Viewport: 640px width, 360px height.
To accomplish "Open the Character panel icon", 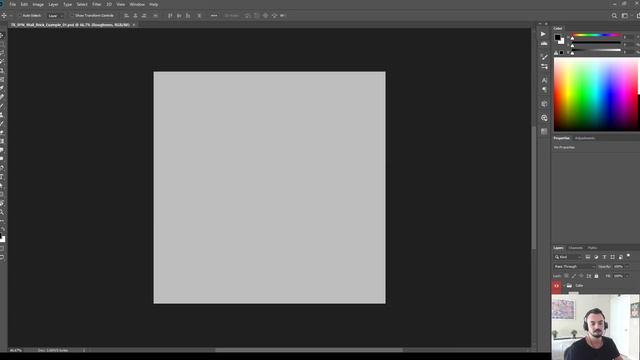I will coord(544,80).
